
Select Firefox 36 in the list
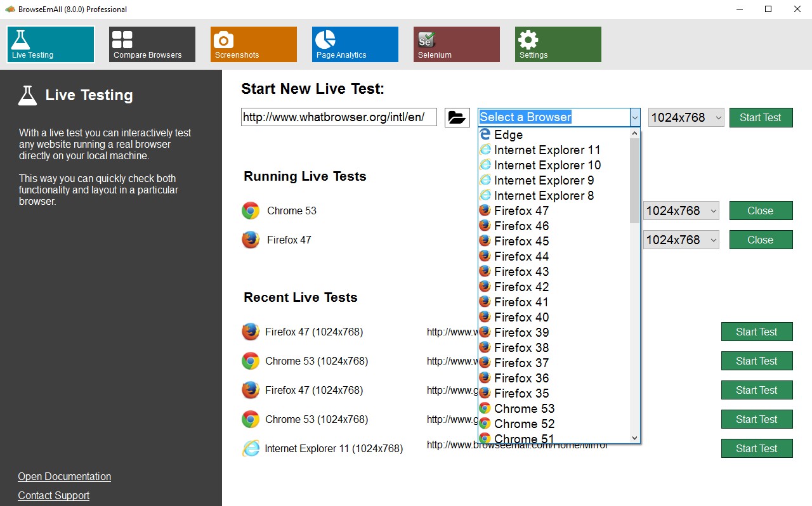[554, 378]
